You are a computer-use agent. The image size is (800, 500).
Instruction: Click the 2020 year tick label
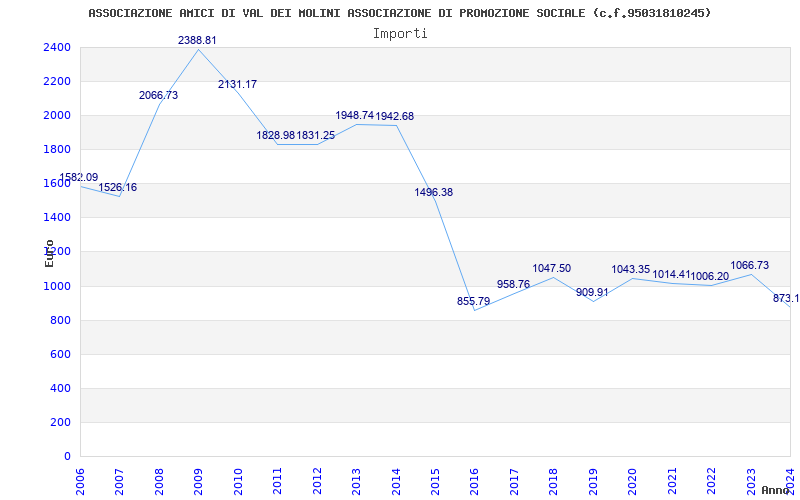pos(633,481)
